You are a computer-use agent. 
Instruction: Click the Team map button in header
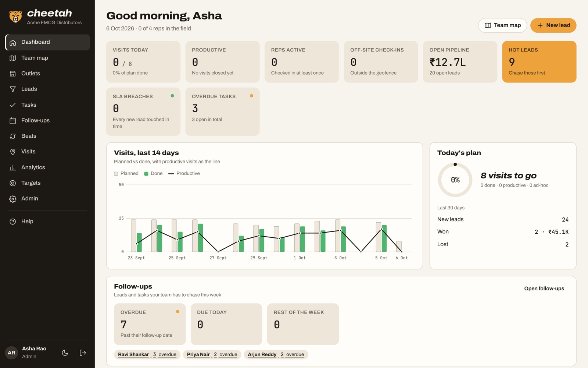pyautogui.click(x=502, y=25)
